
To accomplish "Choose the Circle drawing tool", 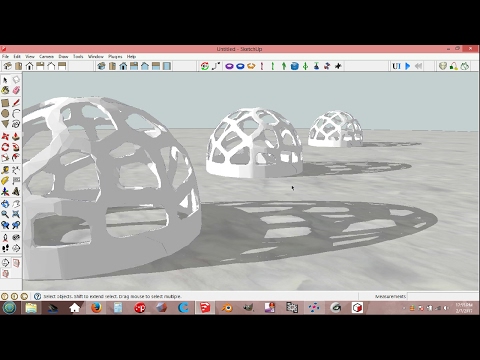I will pos(5,114).
